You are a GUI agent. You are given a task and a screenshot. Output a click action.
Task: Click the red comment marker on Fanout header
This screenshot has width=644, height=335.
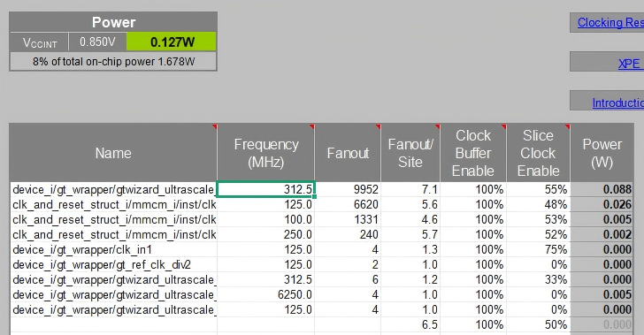(x=378, y=127)
